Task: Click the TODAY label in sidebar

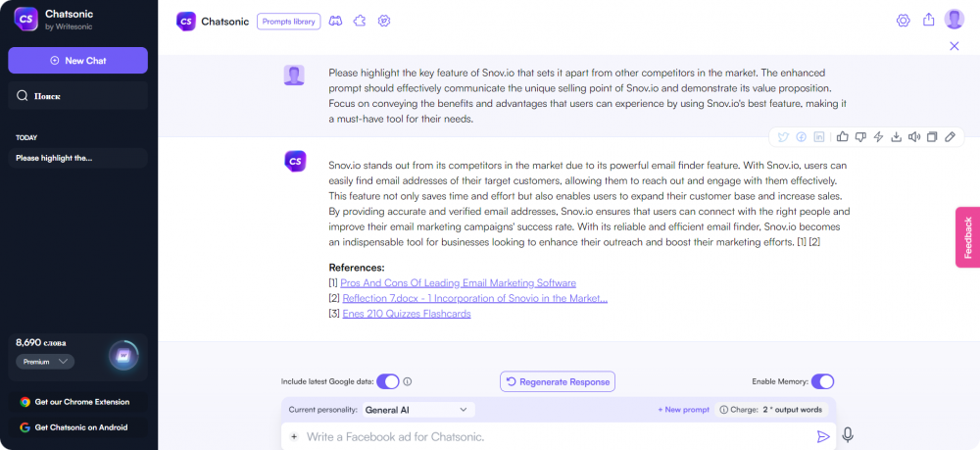Action: tap(26, 137)
